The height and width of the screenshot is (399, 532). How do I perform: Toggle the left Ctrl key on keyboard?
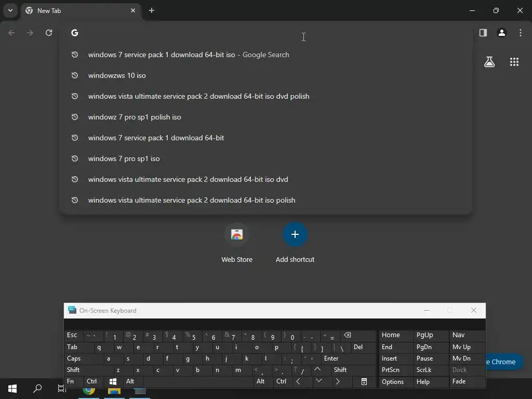[94, 381]
